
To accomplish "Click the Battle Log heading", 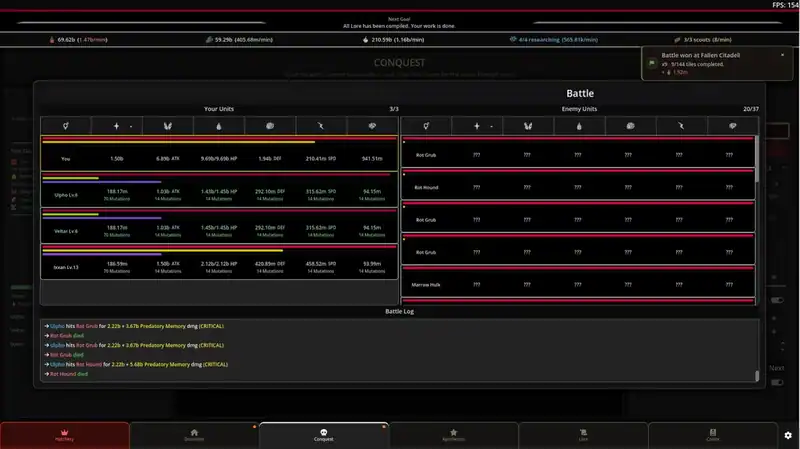I will click(x=399, y=311).
